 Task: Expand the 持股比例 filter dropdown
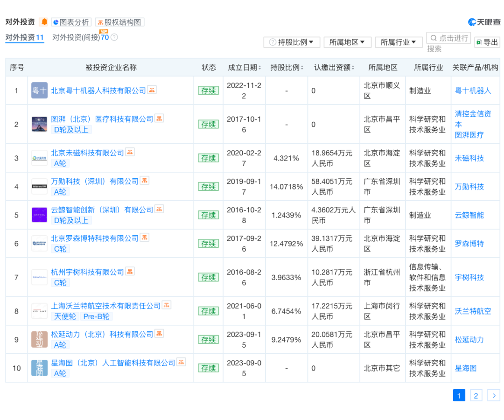292,42
